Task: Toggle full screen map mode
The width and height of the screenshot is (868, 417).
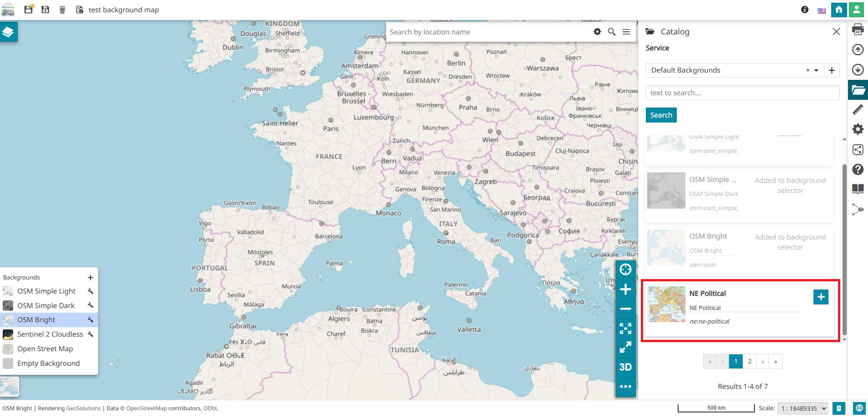Action: [625, 347]
